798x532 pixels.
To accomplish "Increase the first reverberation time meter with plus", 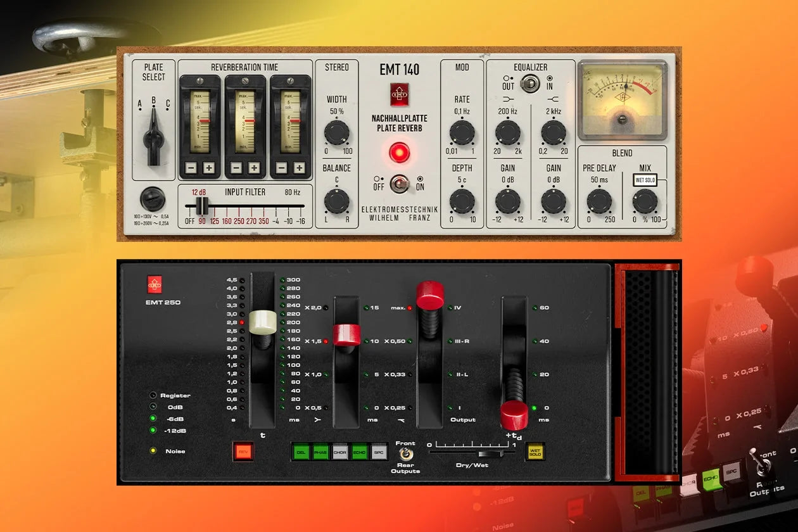I will [208, 168].
